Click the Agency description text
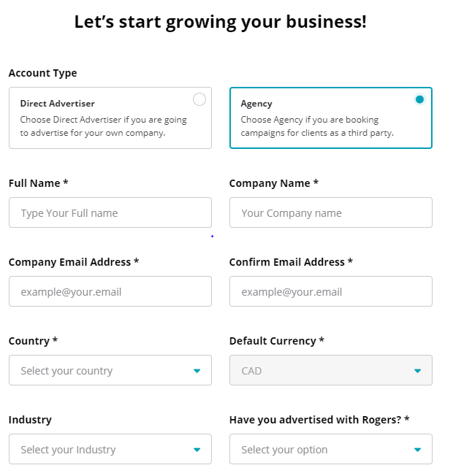Screen dimensions: 453x476 (317, 126)
